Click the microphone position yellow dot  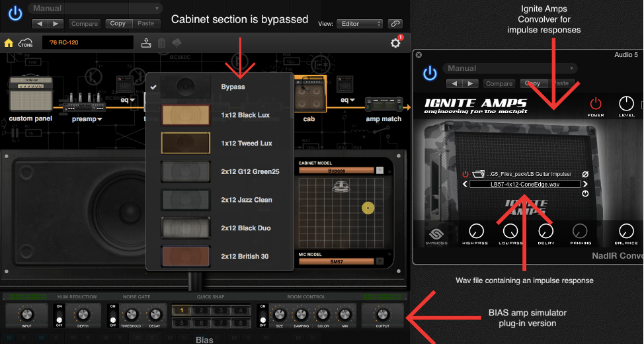pyautogui.click(x=368, y=208)
